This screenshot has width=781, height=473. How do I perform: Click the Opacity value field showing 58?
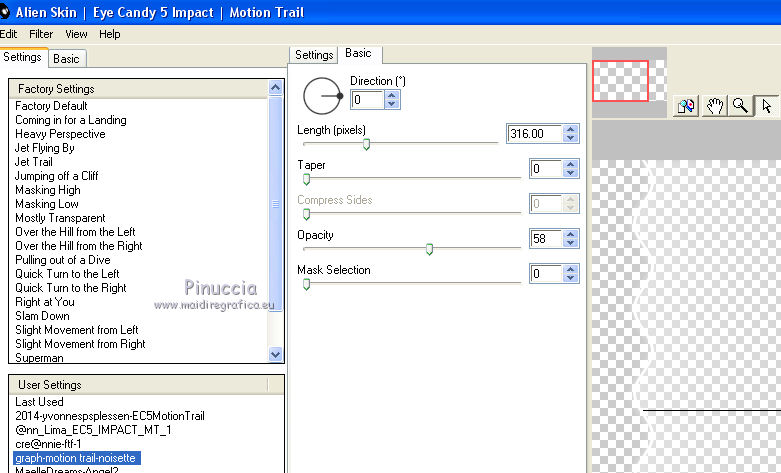click(546, 238)
